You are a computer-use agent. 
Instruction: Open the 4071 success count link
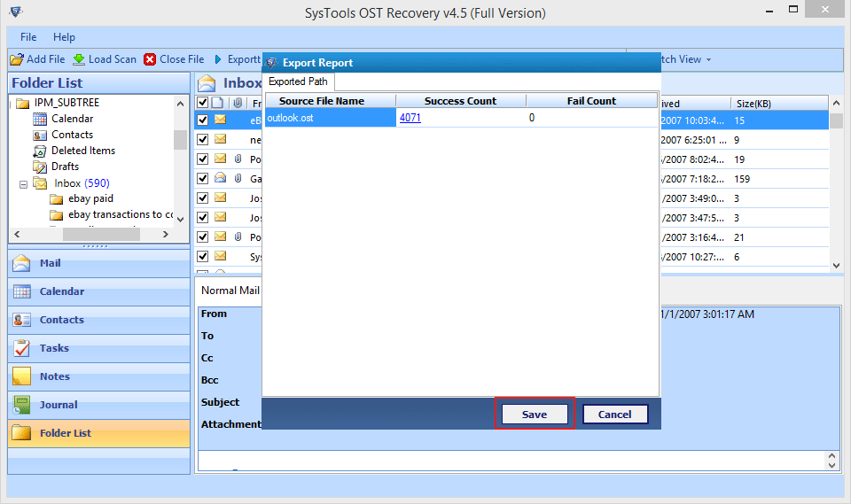pos(410,118)
